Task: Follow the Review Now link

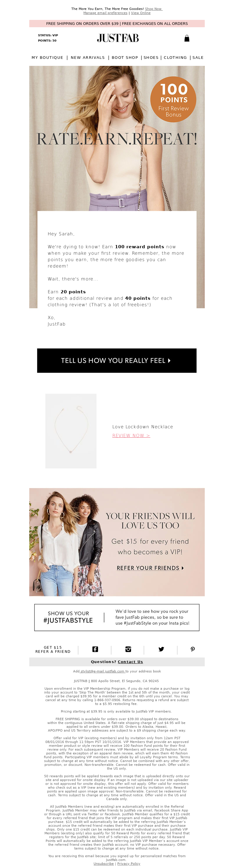Action: (x=131, y=435)
